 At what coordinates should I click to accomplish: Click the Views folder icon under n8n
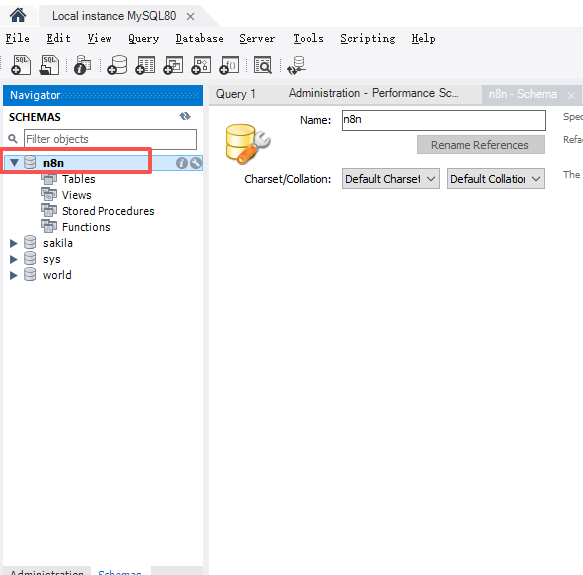(49, 195)
